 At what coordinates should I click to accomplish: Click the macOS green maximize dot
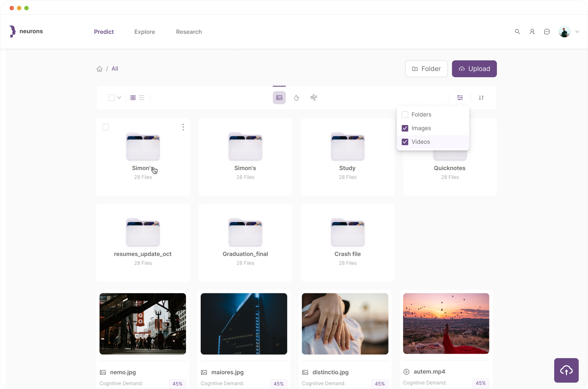click(26, 8)
